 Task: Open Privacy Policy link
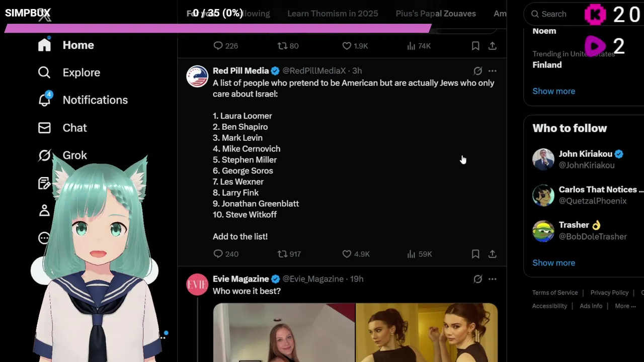pos(609,293)
